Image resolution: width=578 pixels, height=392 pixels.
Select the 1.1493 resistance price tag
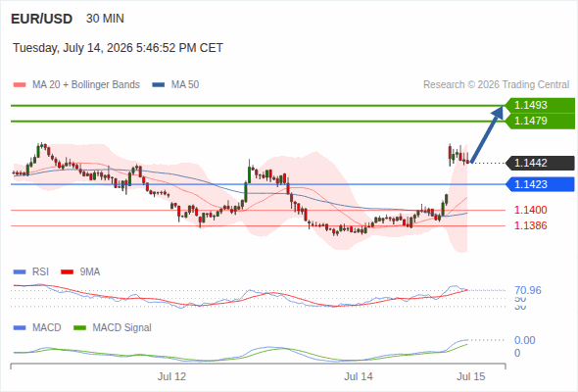(540, 105)
